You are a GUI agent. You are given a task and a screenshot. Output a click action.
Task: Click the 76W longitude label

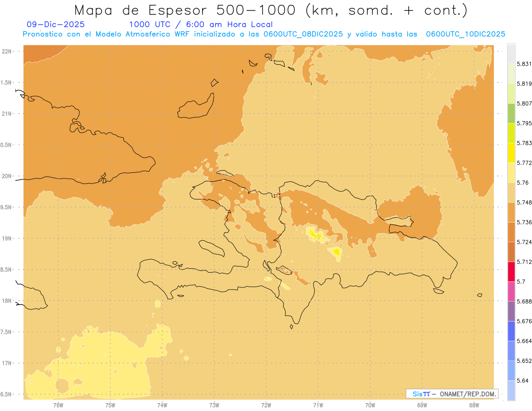click(x=58, y=405)
